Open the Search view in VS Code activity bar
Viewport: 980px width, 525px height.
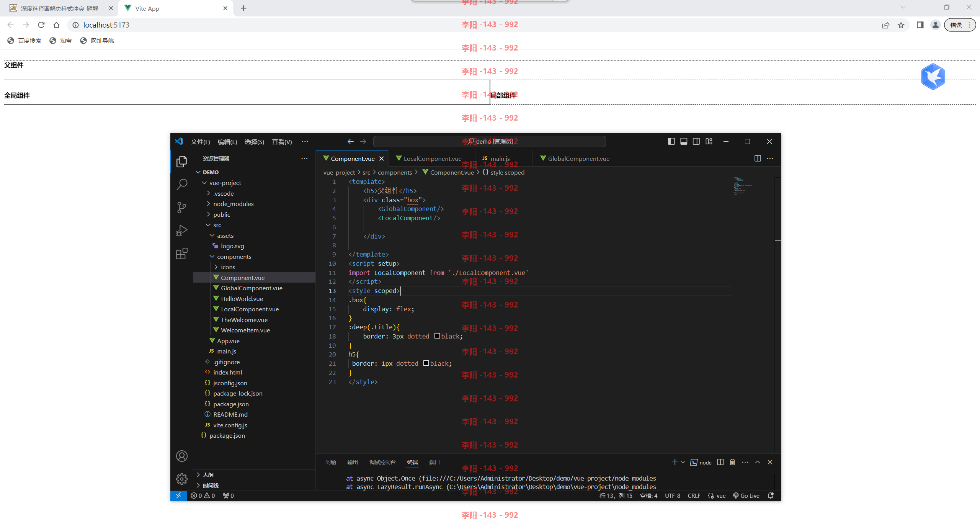pyautogui.click(x=182, y=185)
